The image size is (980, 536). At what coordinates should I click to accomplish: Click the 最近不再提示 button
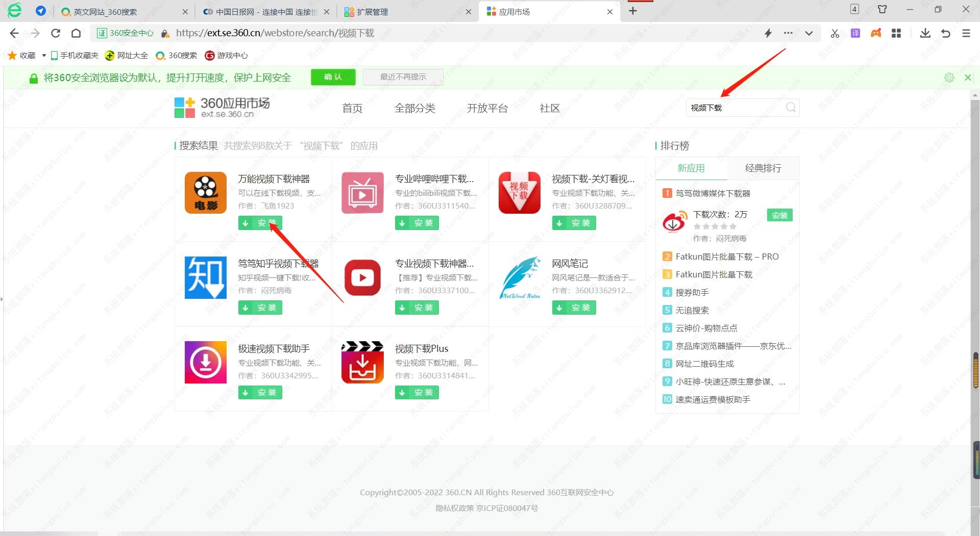[x=403, y=77]
